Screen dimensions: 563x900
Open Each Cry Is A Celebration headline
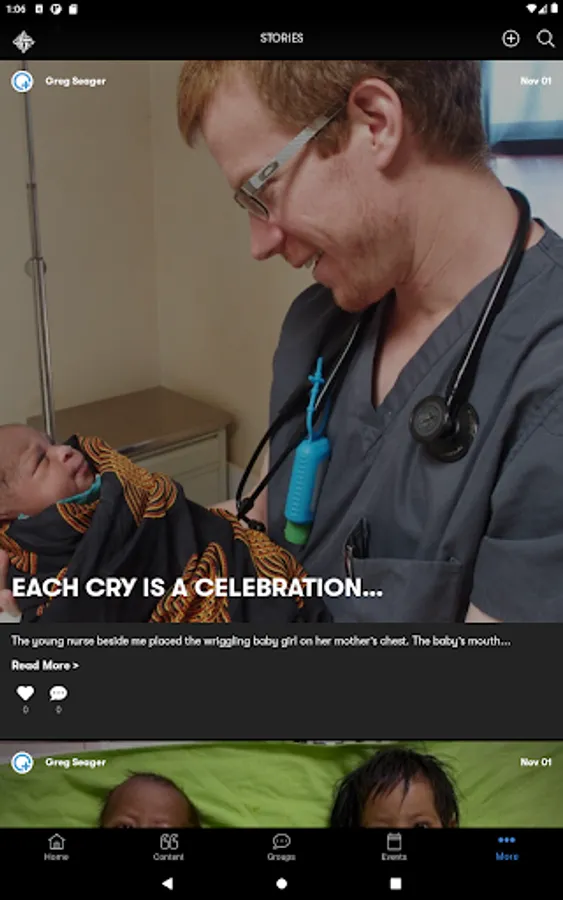pyautogui.click(x=197, y=587)
